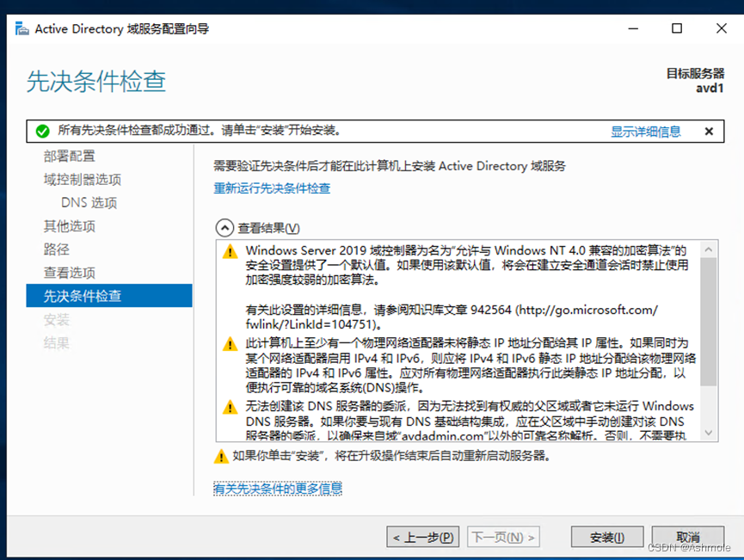Click the green success checkmark icon
Image resolution: width=744 pixels, height=560 pixels.
pos(43,131)
